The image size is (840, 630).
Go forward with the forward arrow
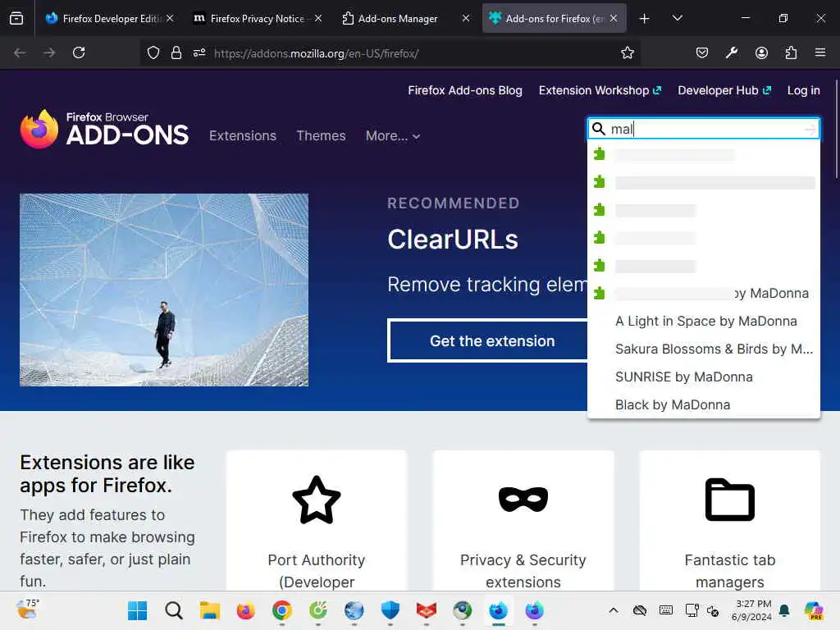tap(49, 52)
